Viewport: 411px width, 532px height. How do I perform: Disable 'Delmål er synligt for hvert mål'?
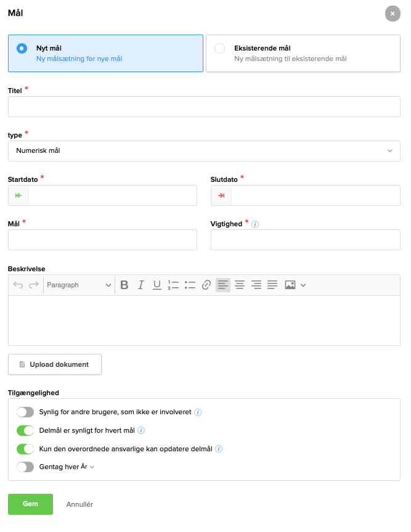point(25,430)
